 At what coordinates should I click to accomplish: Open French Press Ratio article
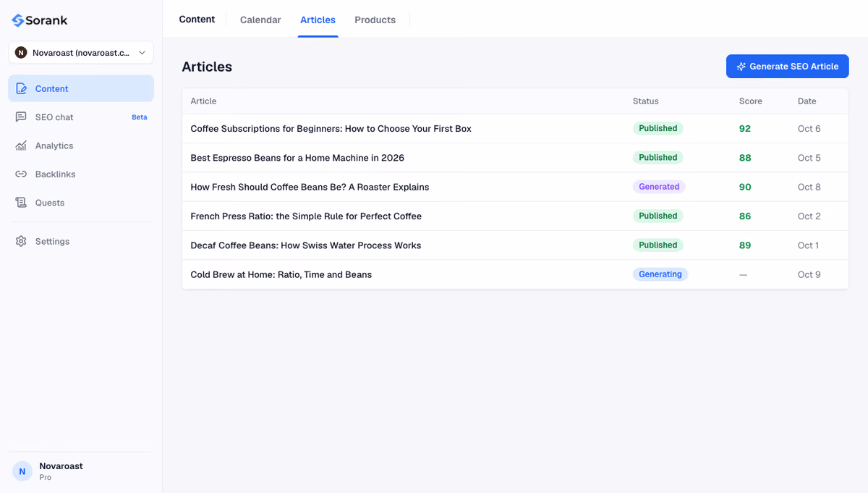(x=306, y=216)
